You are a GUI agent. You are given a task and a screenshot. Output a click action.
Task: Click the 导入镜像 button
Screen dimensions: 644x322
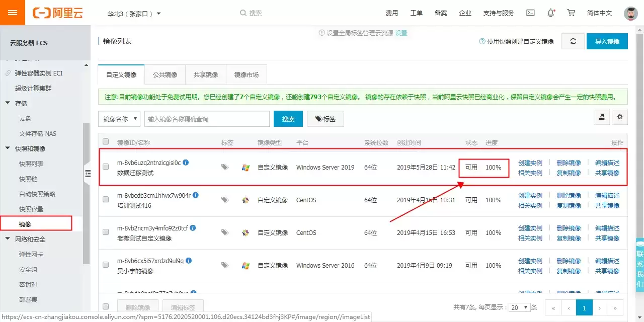point(607,41)
